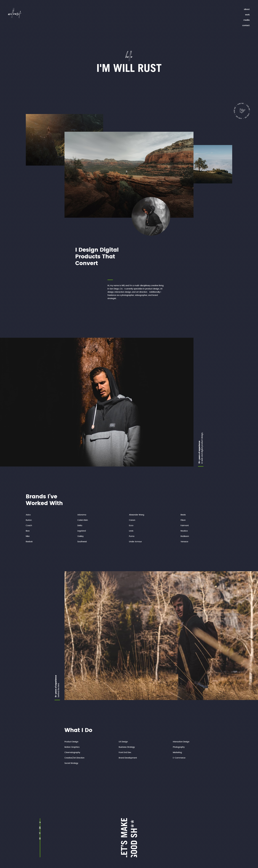The height and width of the screenshot is (868, 258).
Task: Select the hiker at sunset thumbnail photo
Action: (x=45, y=140)
